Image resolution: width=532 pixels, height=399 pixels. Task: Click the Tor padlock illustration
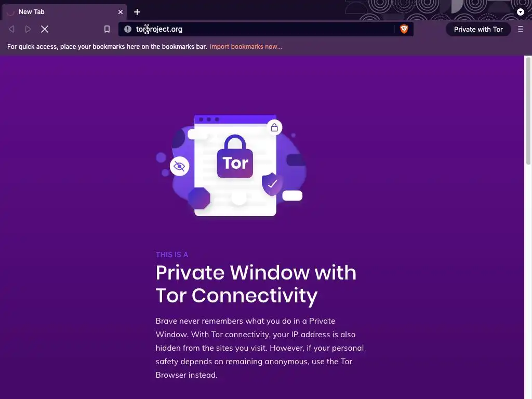coord(235,156)
